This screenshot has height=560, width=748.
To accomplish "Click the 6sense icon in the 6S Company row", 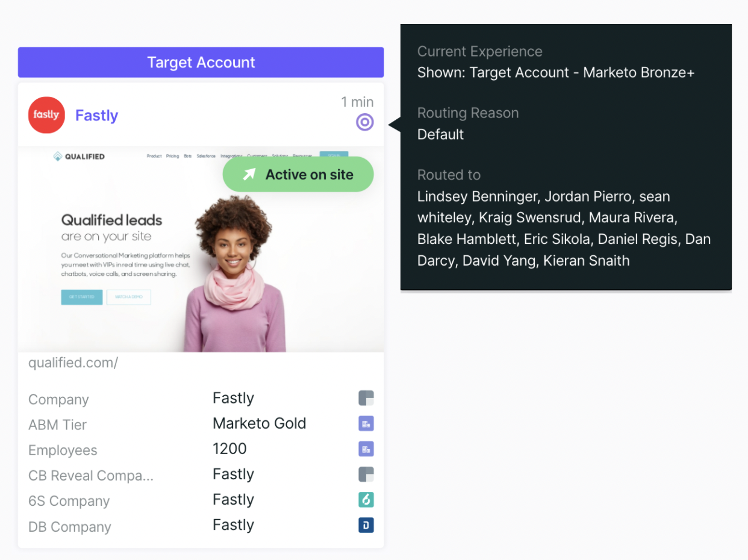I will coord(366,499).
